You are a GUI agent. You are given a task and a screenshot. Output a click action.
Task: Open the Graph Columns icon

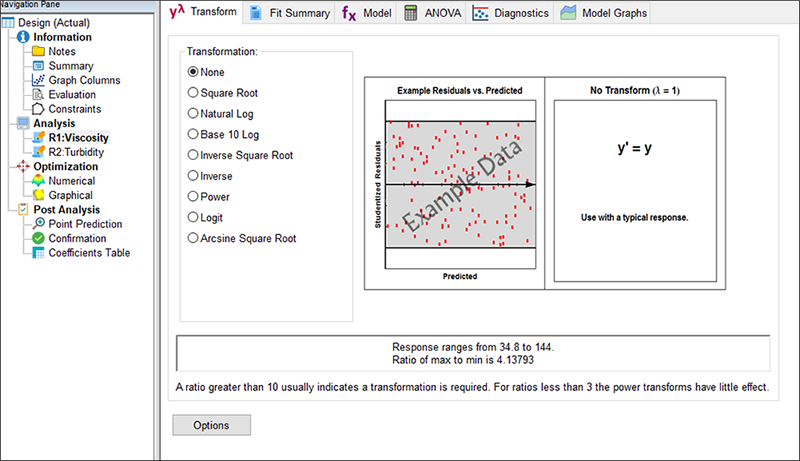(x=38, y=80)
